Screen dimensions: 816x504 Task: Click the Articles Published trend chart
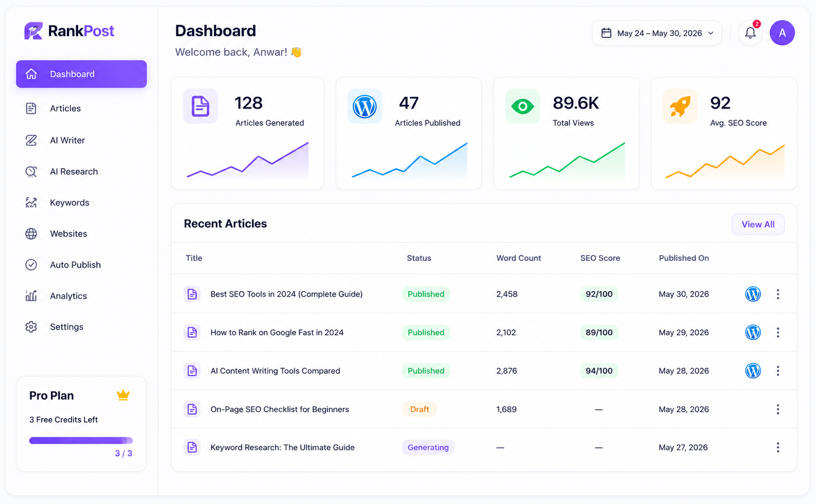tap(410, 161)
